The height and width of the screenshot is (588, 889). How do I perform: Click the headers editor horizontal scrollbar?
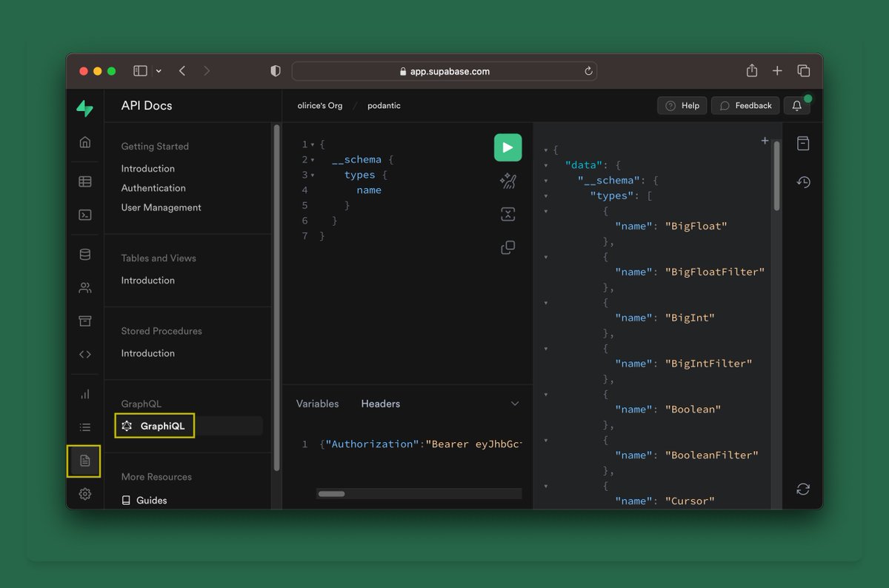(331, 494)
